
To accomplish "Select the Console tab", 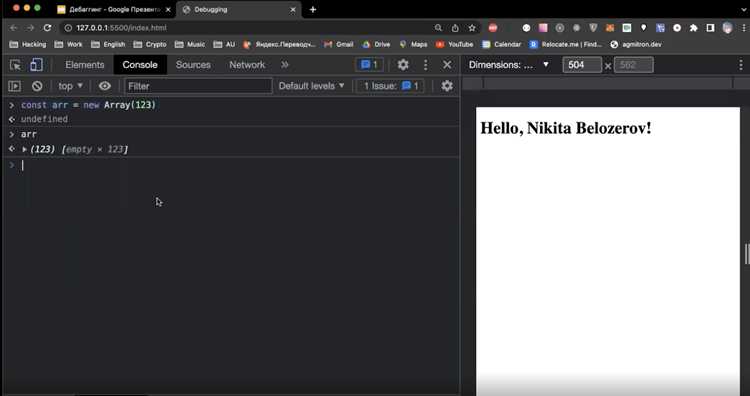I will [x=140, y=65].
